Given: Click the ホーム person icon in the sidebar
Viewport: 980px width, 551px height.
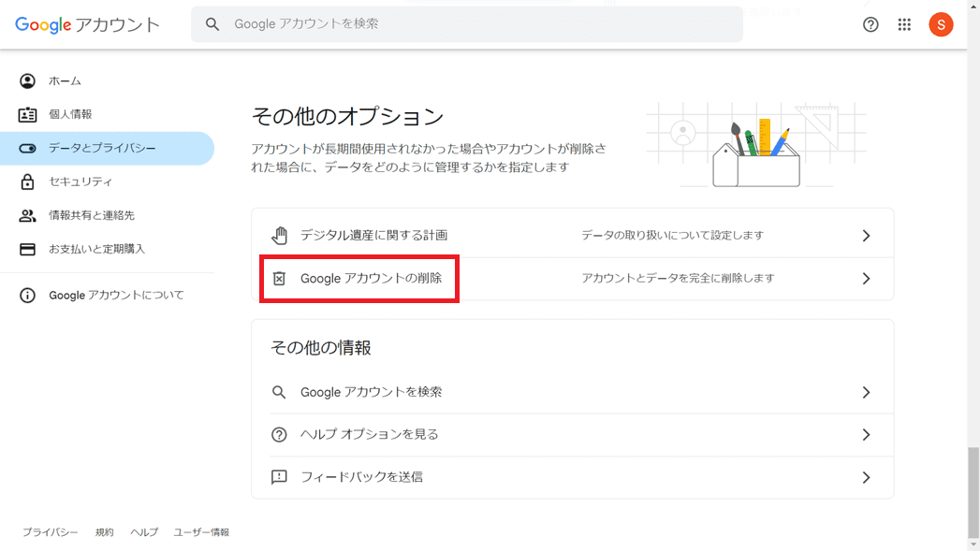Looking at the screenshot, I should coord(27,80).
